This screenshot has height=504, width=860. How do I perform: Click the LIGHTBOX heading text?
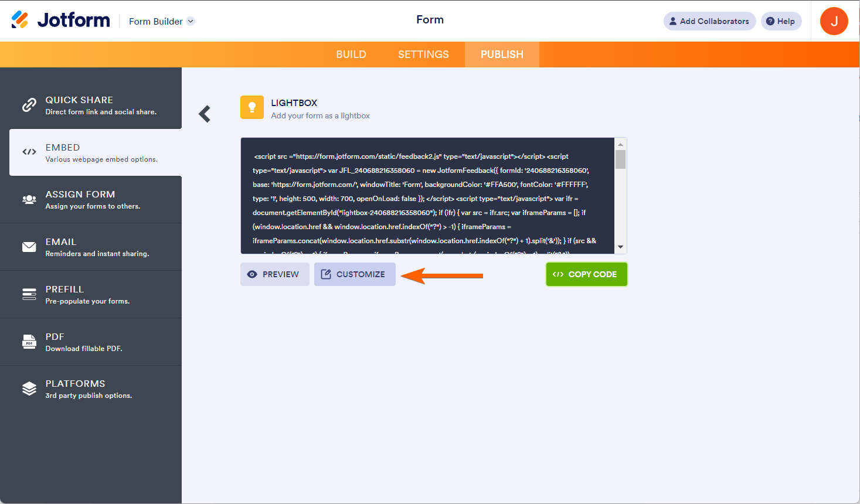[x=294, y=103]
